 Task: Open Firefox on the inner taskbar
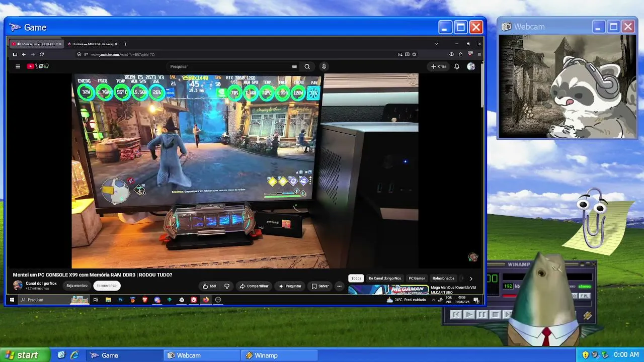pyautogui.click(x=206, y=300)
